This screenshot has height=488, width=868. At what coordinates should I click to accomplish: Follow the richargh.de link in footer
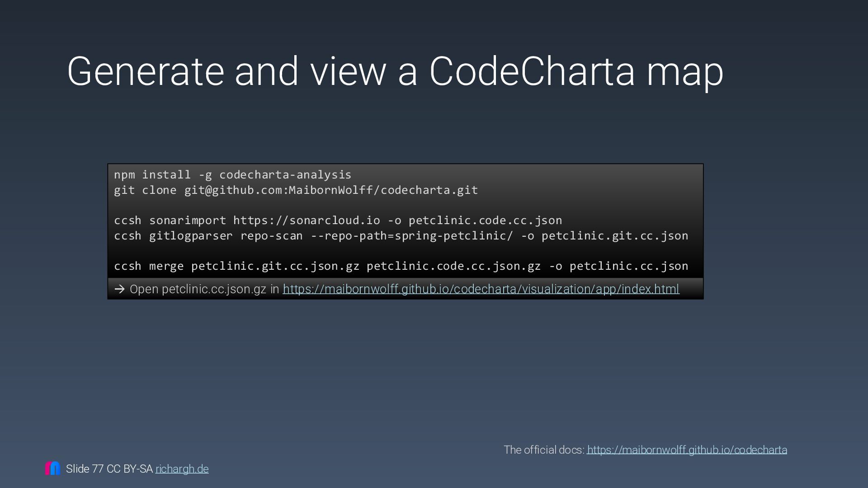182,469
